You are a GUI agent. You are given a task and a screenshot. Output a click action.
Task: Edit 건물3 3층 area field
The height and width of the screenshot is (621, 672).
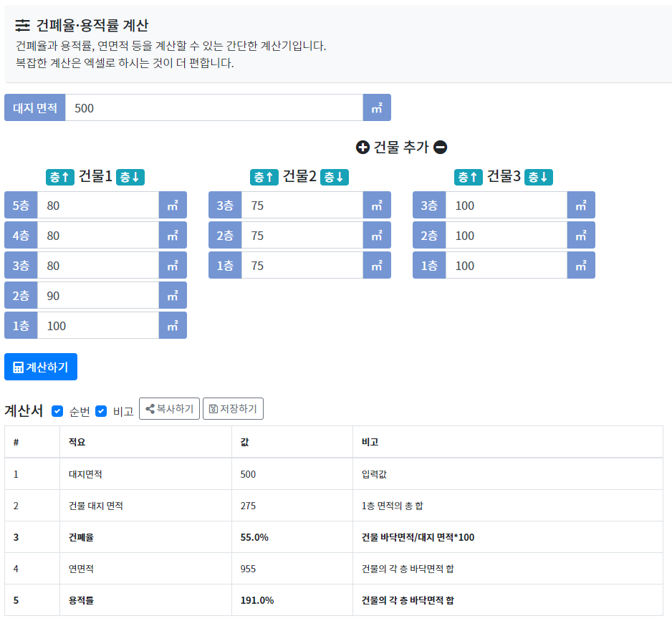click(507, 206)
